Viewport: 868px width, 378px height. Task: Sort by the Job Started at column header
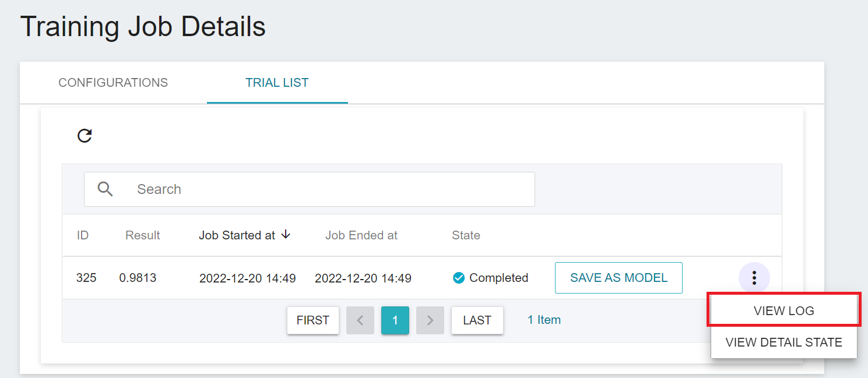pos(237,235)
